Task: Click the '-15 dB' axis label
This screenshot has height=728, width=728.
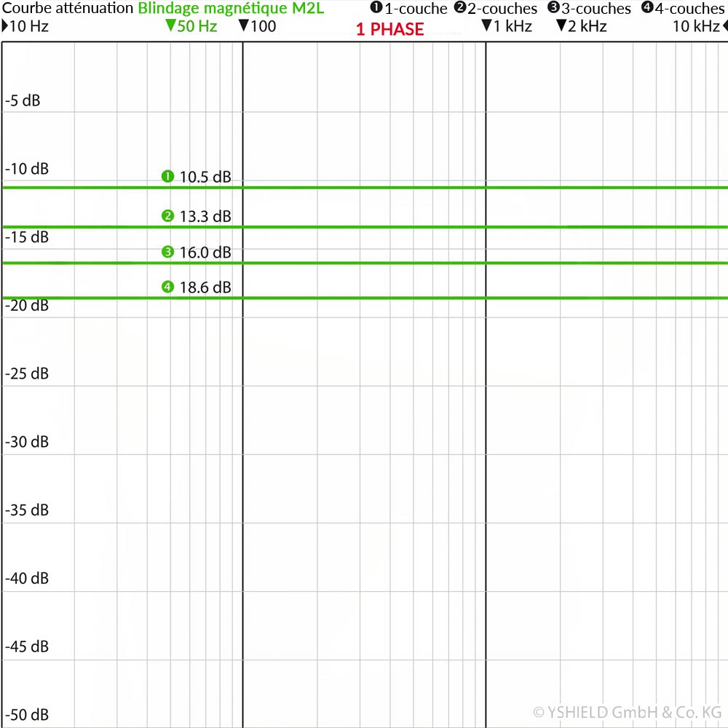Action: click(x=27, y=237)
